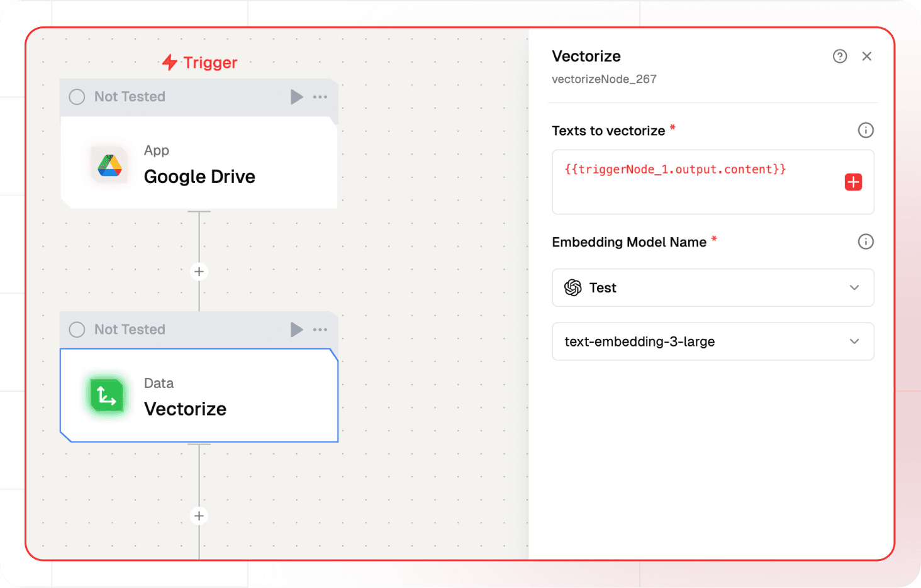Open the text-embedding-3-large model dropdown
The image size is (921, 588).
[x=713, y=341]
